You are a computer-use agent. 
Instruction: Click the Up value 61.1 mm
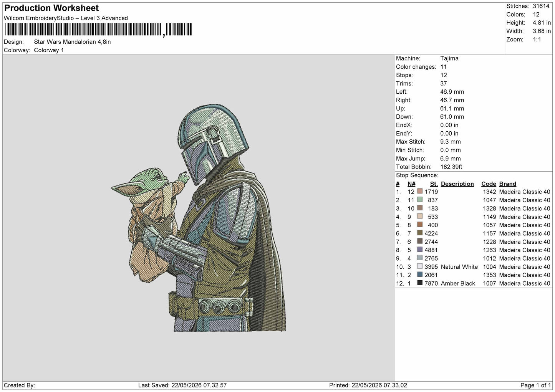click(x=452, y=109)
